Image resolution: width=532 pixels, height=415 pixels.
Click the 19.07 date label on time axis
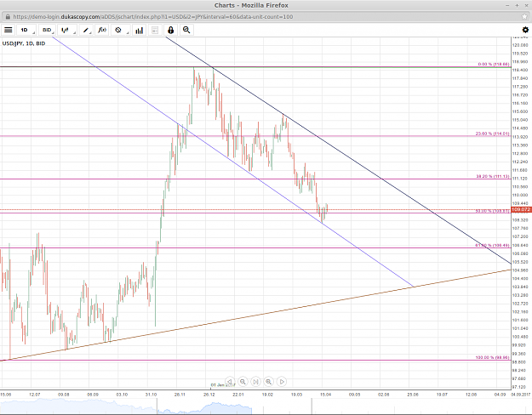(x=442, y=395)
